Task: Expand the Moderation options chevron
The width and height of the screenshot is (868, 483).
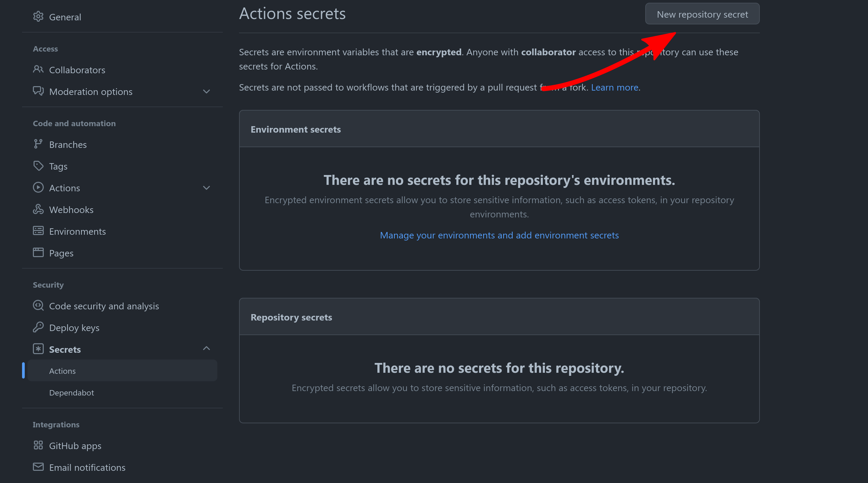Action: [206, 92]
